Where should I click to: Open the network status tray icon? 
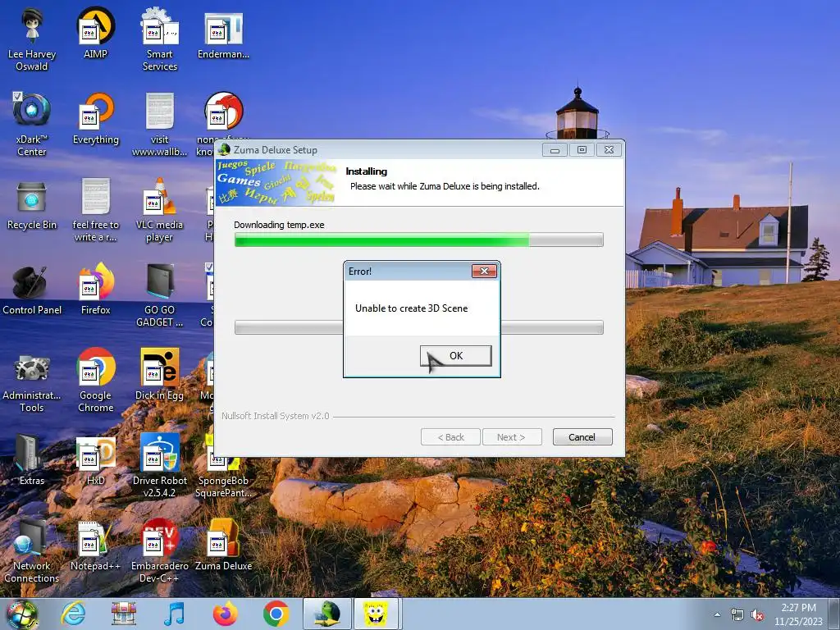[737, 615]
